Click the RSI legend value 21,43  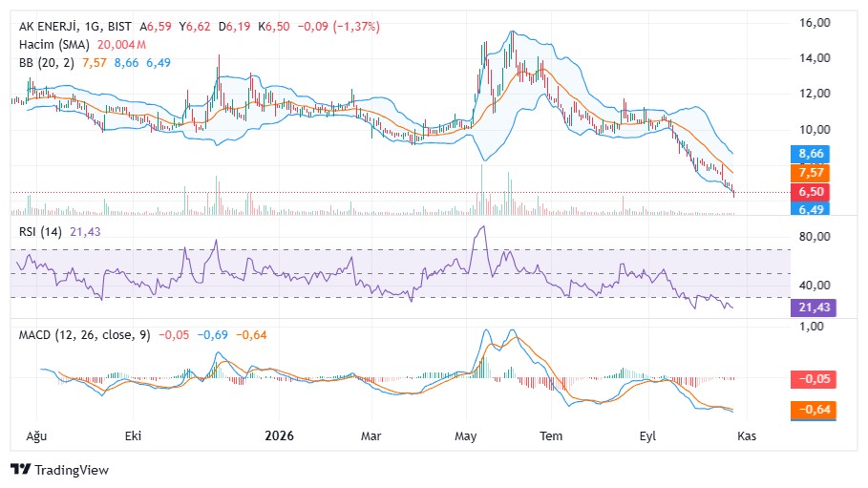click(x=85, y=231)
